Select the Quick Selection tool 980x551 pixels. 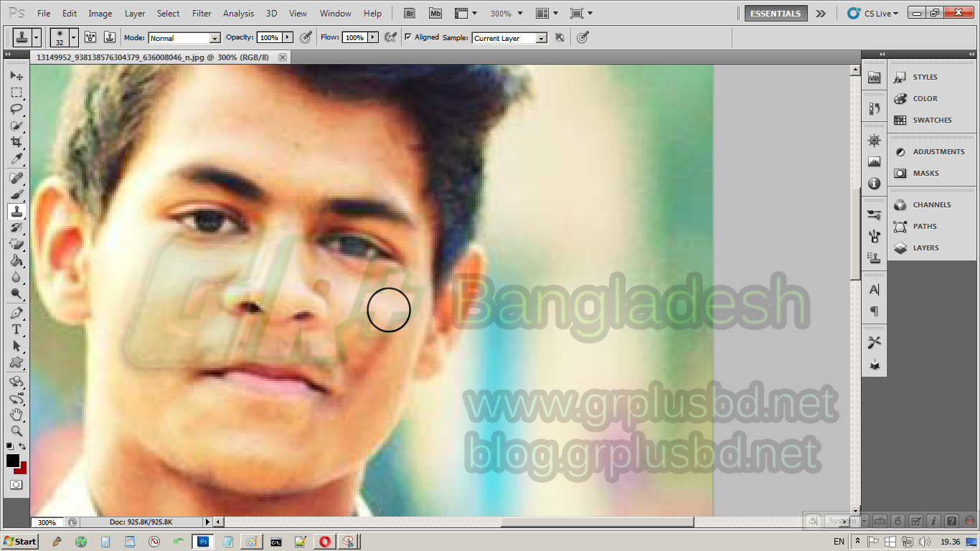(x=17, y=126)
